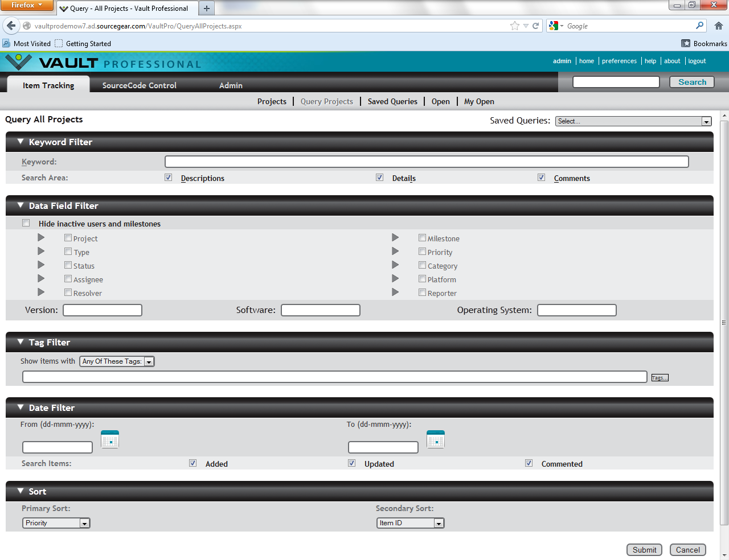Click the Vault Professional logo
Viewport: 729px width, 560px height.
[103, 62]
